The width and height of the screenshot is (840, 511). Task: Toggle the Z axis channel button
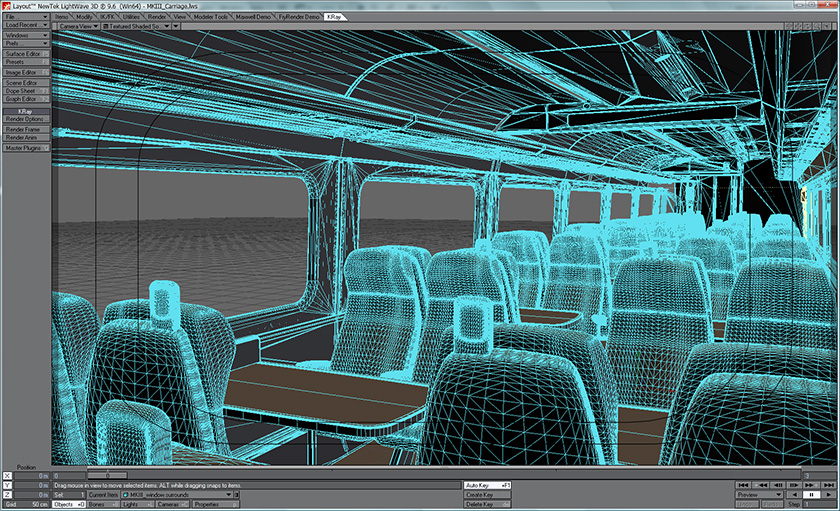point(7,494)
